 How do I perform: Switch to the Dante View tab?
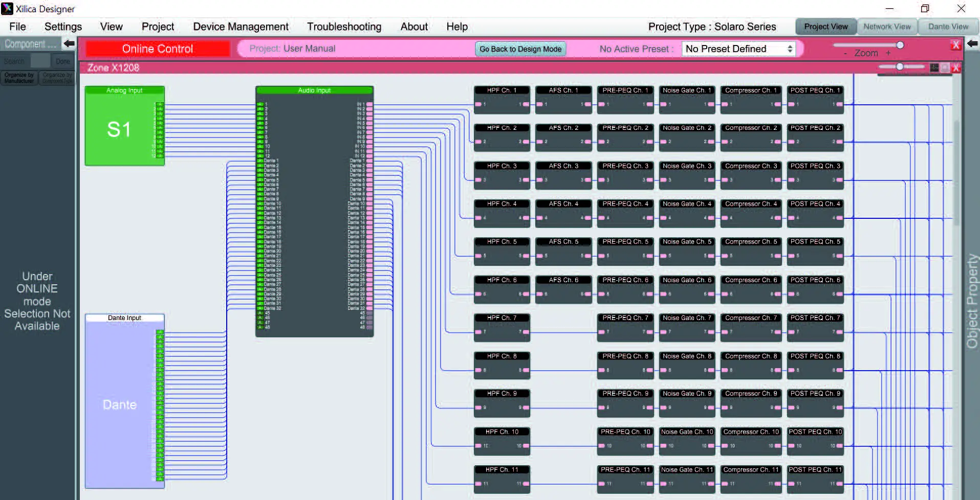coord(948,27)
